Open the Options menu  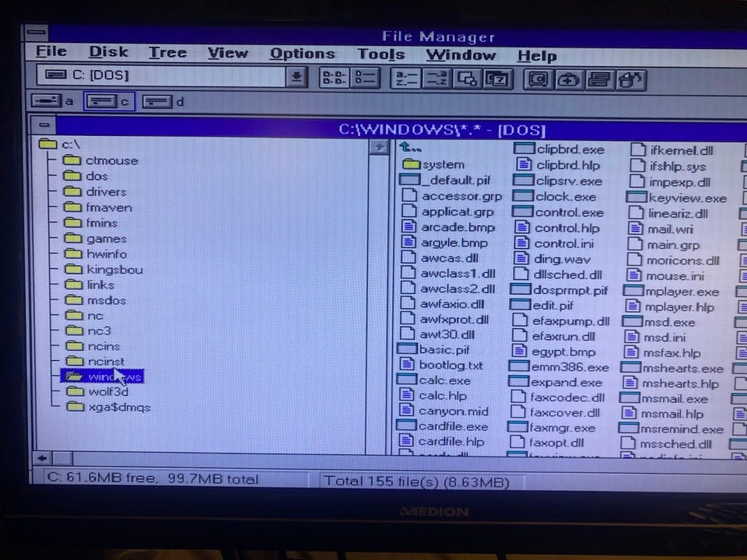[x=302, y=54]
